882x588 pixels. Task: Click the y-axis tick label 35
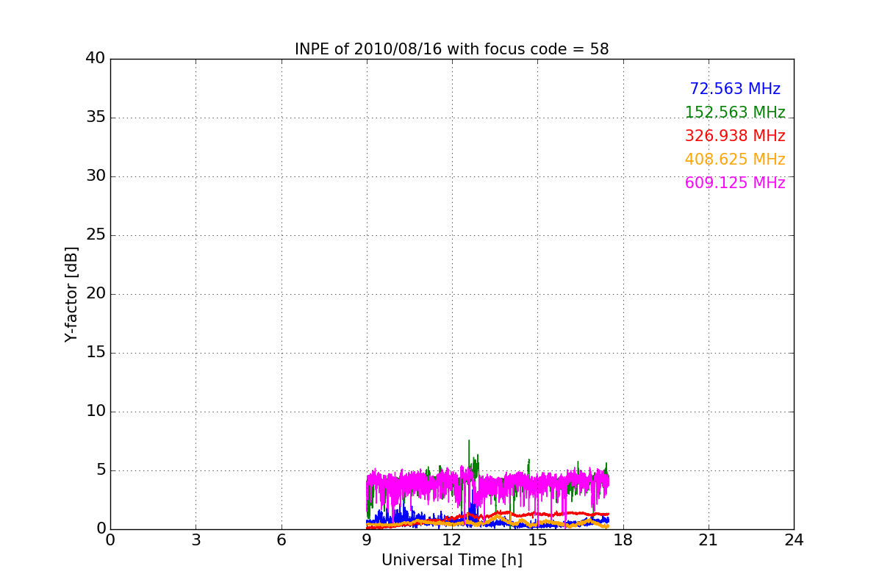tap(96, 118)
